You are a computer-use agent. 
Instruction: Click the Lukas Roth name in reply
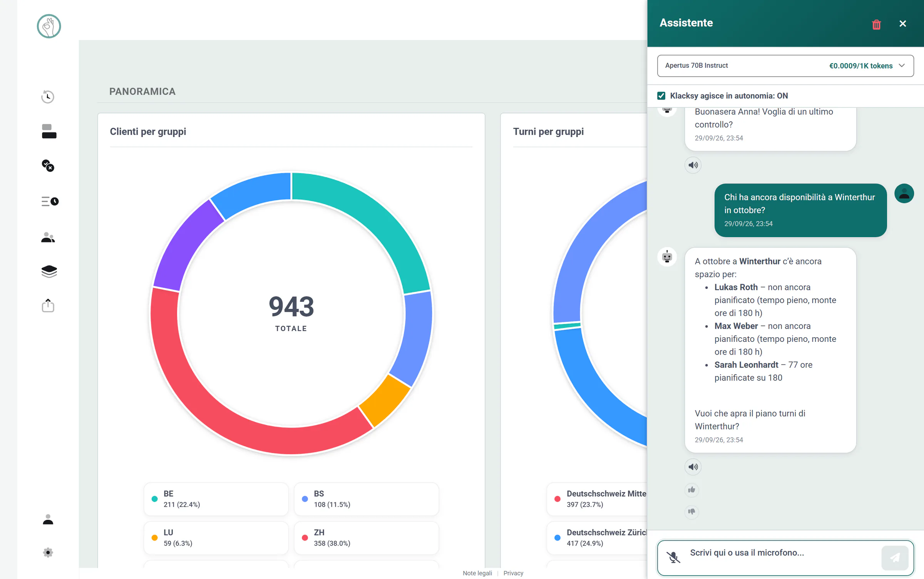click(736, 287)
